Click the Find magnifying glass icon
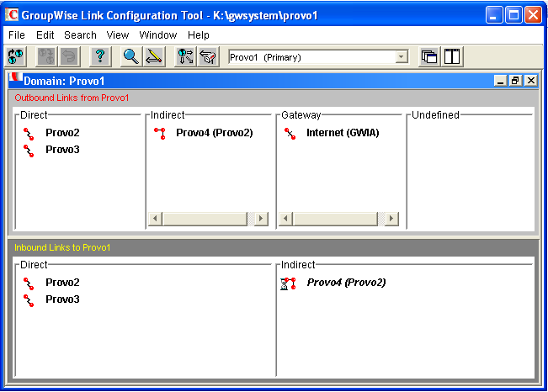 pos(131,56)
